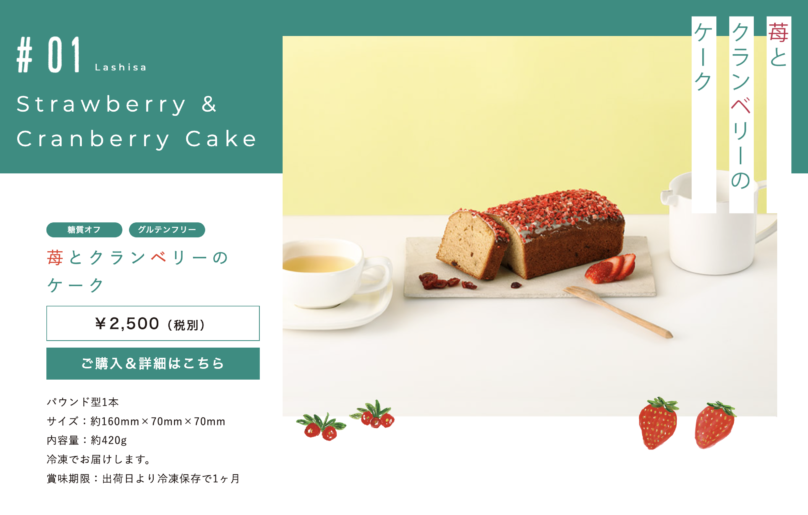The width and height of the screenshot is (808, 515).
Task: Click the ご購入＆詳細はこちら purchase button
Action: tap(153, 363)
